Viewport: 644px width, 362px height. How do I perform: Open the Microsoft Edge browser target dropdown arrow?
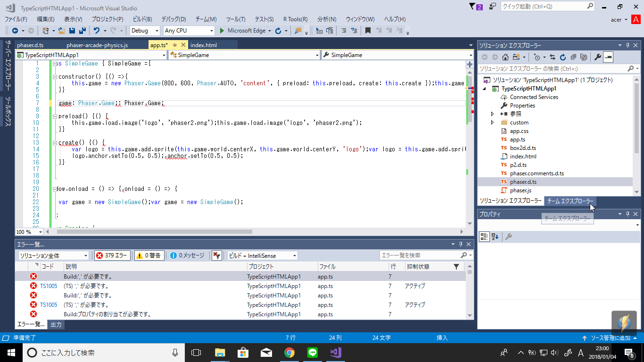[270, 31]
